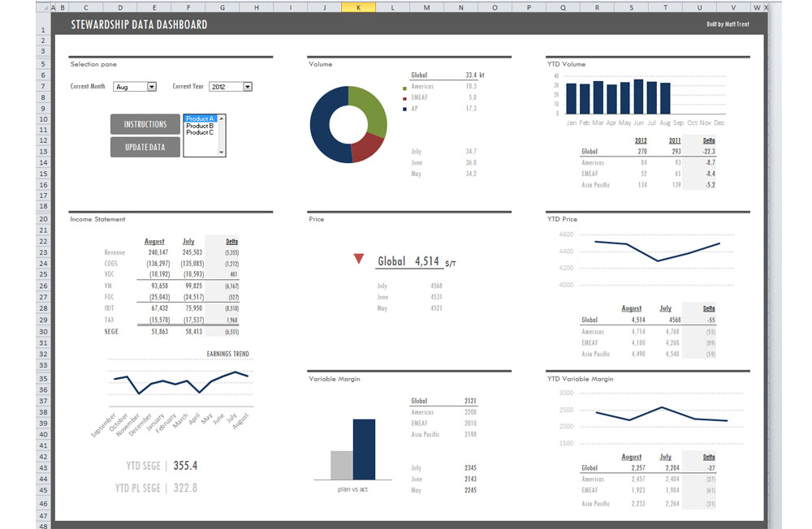Click the navy actual bar in Variable Margin chart
812x529 pixels.
click(364, 449)
